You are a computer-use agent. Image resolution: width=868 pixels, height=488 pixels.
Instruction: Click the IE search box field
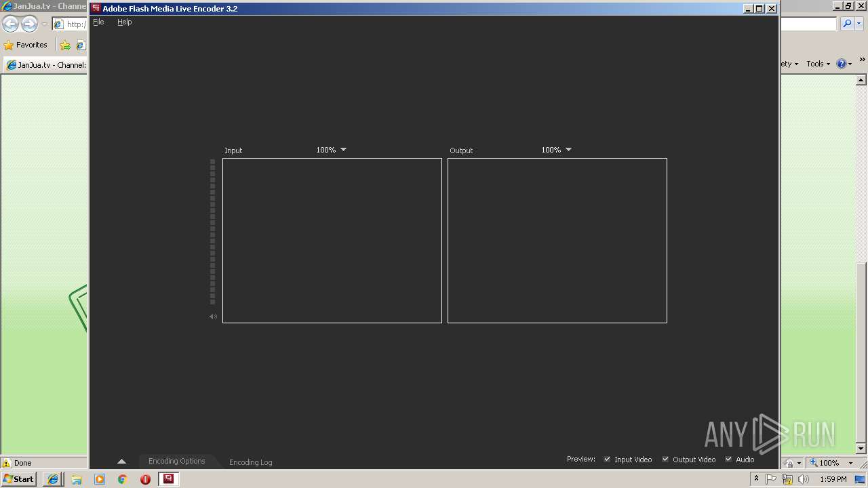(809, 24)
